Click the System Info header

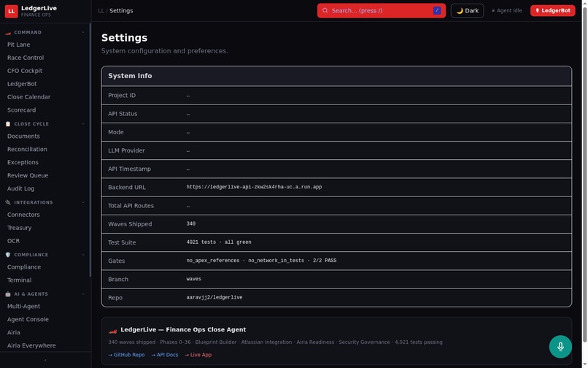coord(336,76)
